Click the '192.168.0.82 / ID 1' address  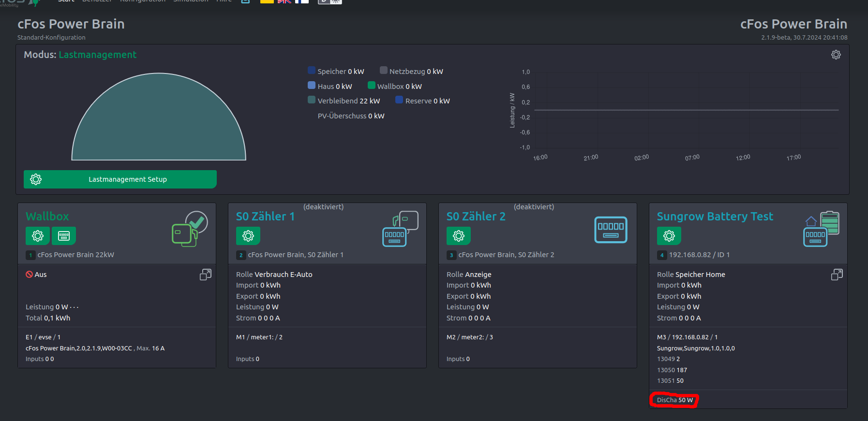(699, 255)
